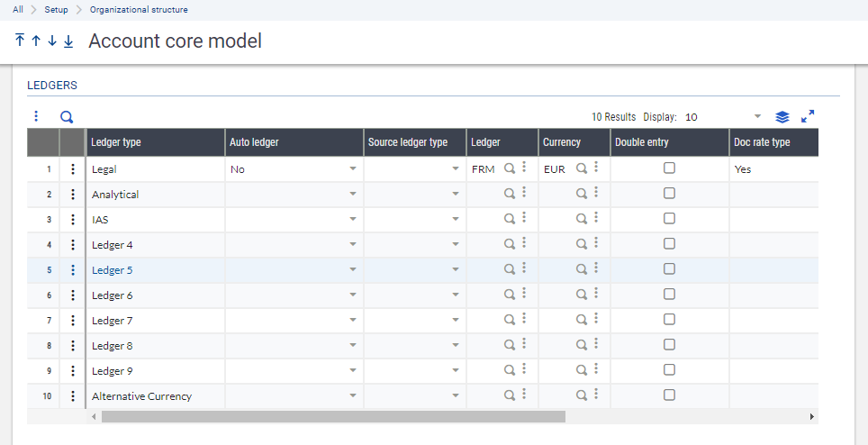Open Source ledger type dropdown for Legal

tap(456, 169)
